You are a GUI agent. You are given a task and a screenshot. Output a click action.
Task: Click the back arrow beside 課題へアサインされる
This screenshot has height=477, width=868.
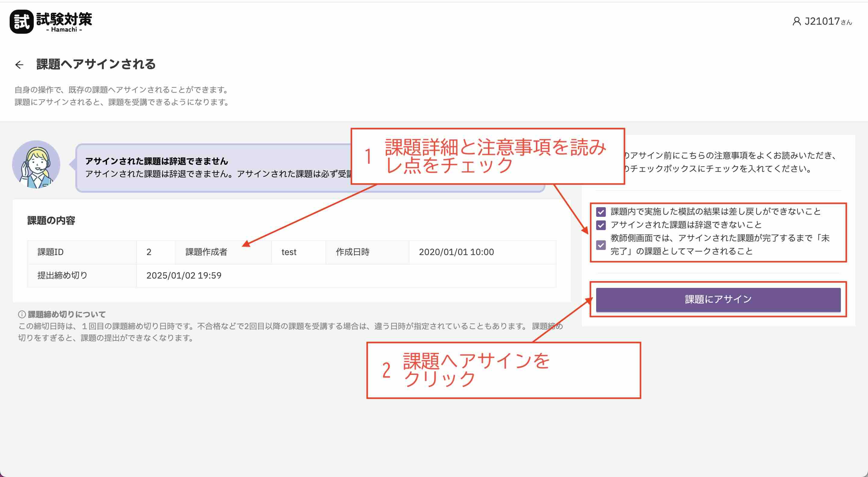pyautogui.click(x=20, y=64)
